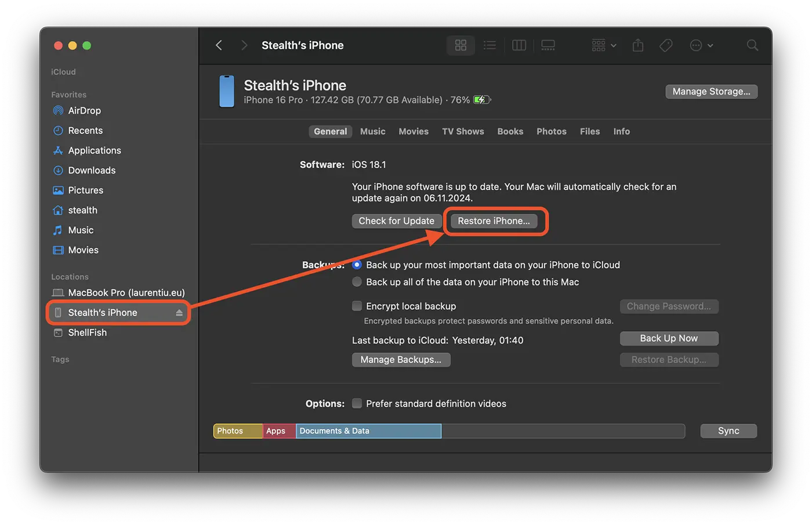The height and width of the screenshot is (525, 812).
Task: Open the Music folder in sidebar
Action: (x=81, y=230)
